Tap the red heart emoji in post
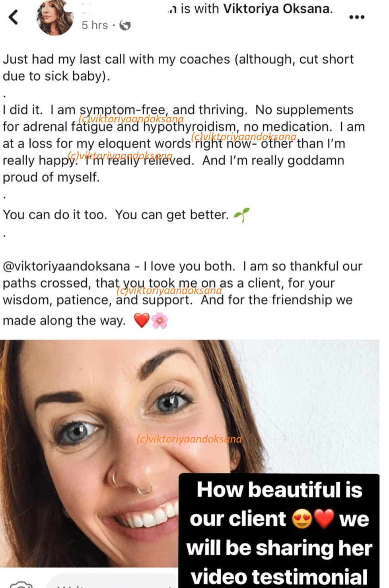This screenshot has width=389, height=588. (x=141, y=320)
